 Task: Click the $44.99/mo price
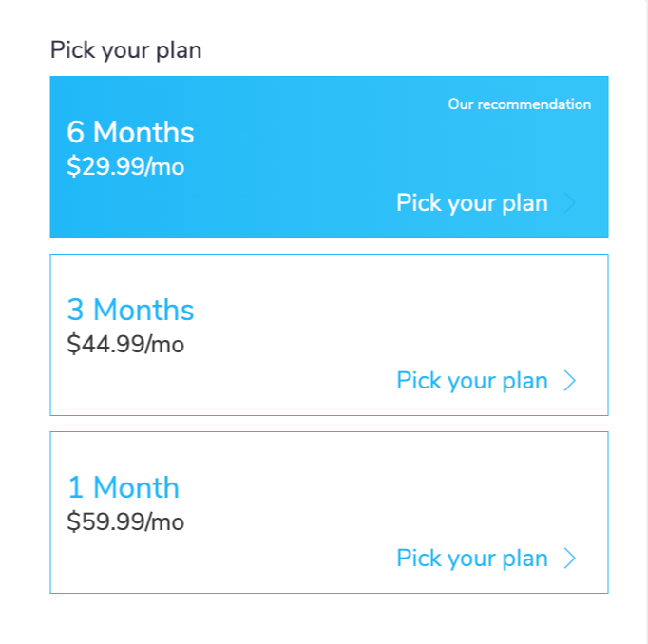tap(125, 344)
